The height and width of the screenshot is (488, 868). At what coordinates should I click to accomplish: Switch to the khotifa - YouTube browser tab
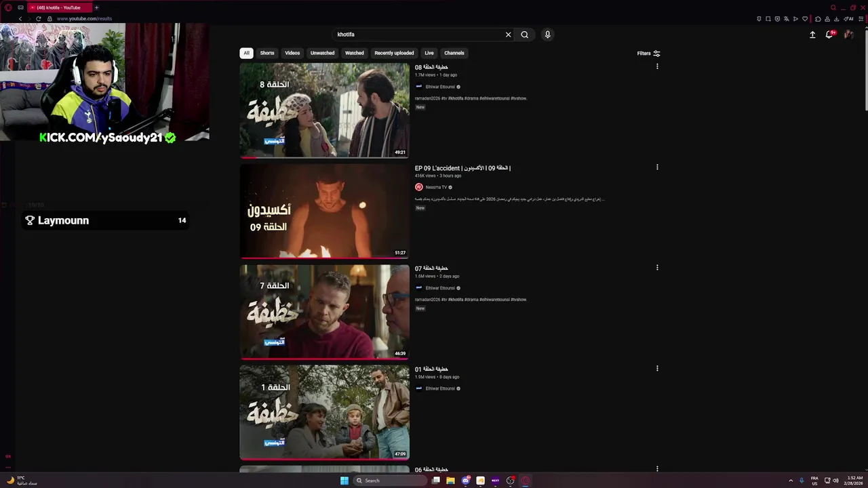[60, 7]
